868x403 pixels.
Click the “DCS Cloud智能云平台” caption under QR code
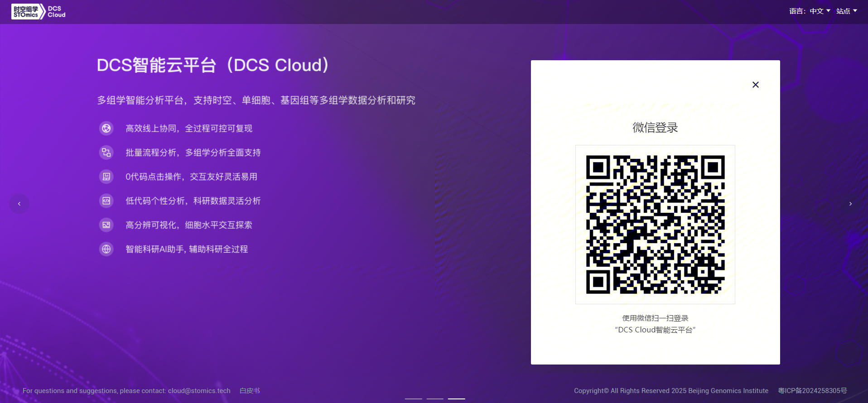655,330
